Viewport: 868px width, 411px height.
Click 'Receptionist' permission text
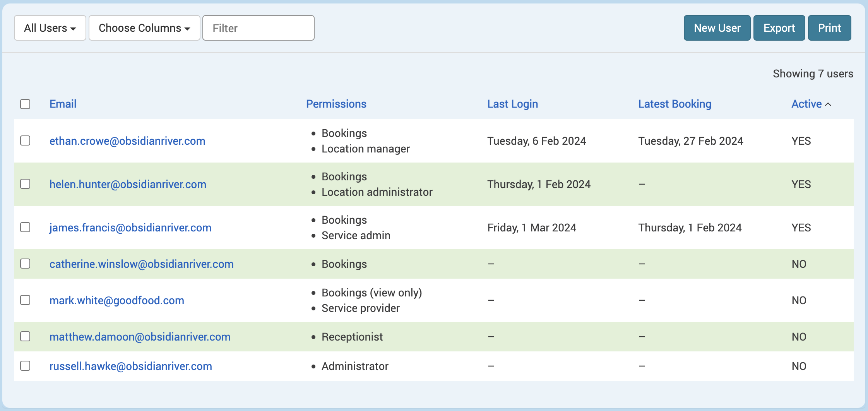tap(352, 337)
